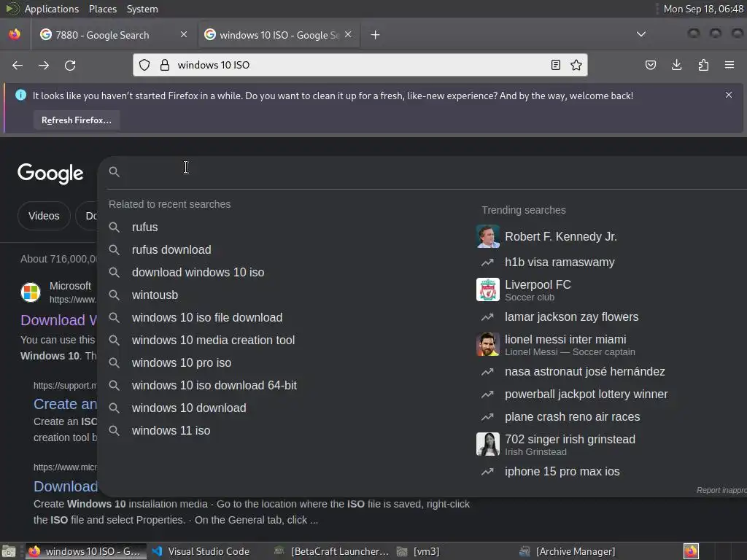Open Save to Pocket icon

tap(650, 65)
